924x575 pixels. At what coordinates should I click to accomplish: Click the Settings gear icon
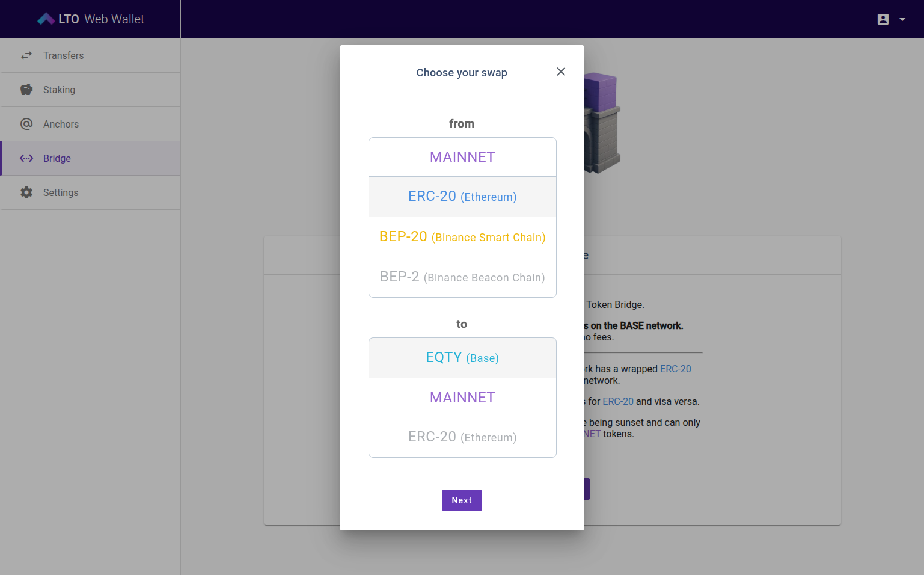pos(26,192)
